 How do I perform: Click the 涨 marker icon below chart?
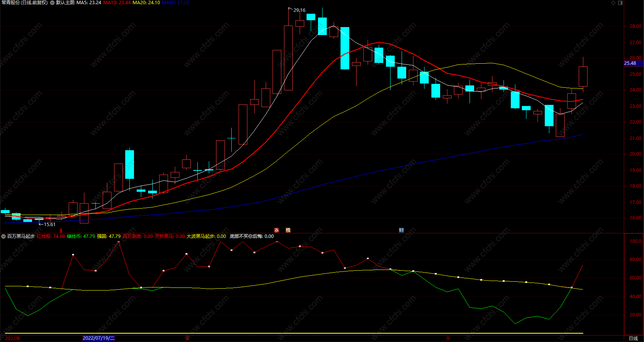coord(276,230)
